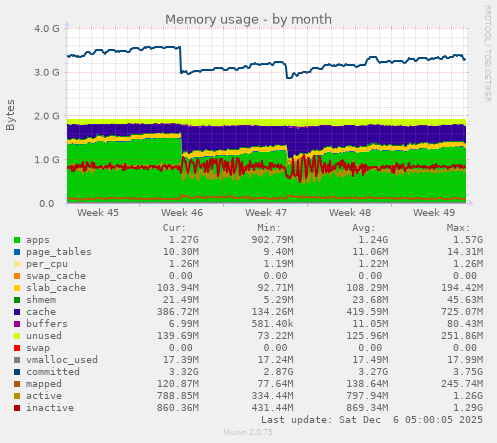Image resolution: width=497 pixels, height=443 pixels.
Task: Click the 'cache' legend label
Action: [x=41, y=312]
